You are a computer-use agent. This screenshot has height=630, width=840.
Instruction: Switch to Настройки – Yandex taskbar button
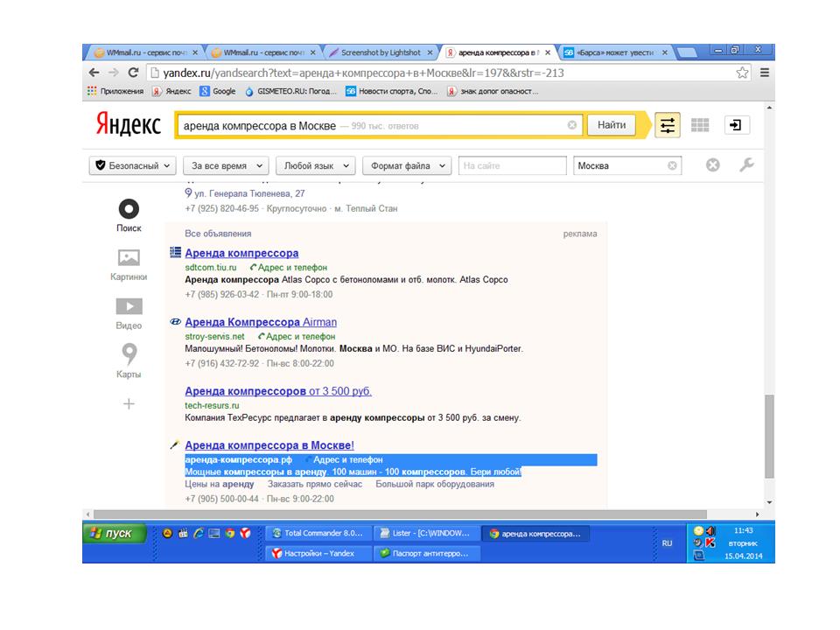coord(318,553)
